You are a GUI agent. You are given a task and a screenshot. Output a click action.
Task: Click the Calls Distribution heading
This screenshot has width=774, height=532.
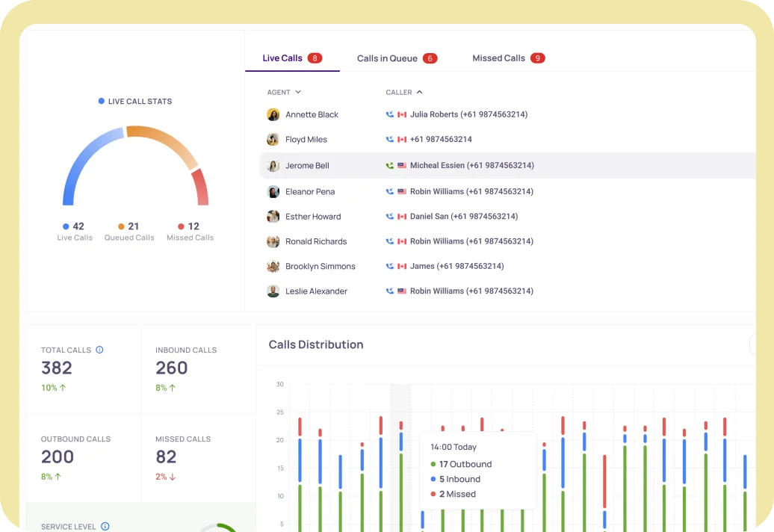tap(316, 344)
